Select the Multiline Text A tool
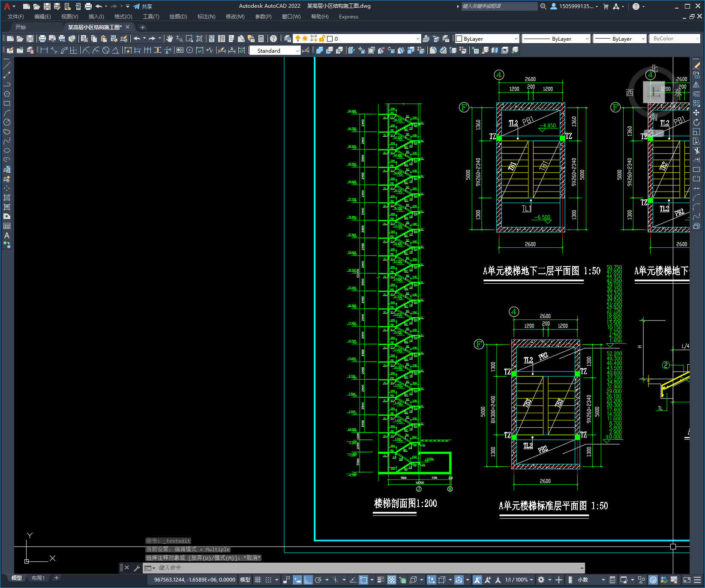This screenshot has height=588, width=705. pos(7,235)
